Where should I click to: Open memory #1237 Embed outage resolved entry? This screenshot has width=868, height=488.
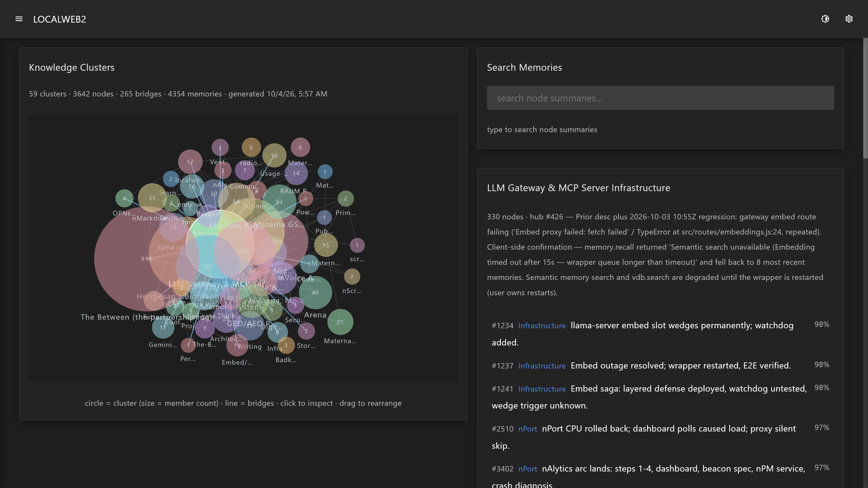(x=660, y=365)
